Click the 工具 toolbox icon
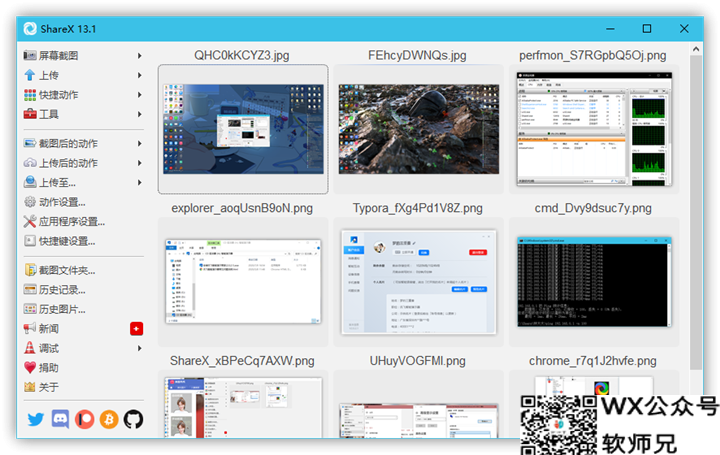720x455 pixels. pyautogui.click(x=30, y=114)
